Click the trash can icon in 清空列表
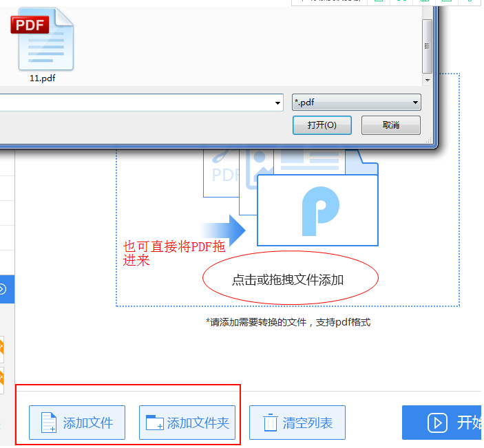This screenshot has width=484, height=448. tap(271, 423)
